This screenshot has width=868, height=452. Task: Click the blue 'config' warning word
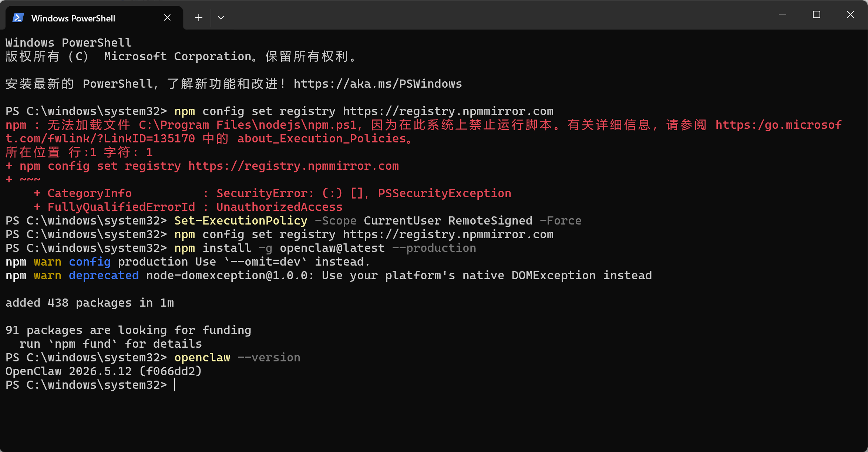[90, 262]
